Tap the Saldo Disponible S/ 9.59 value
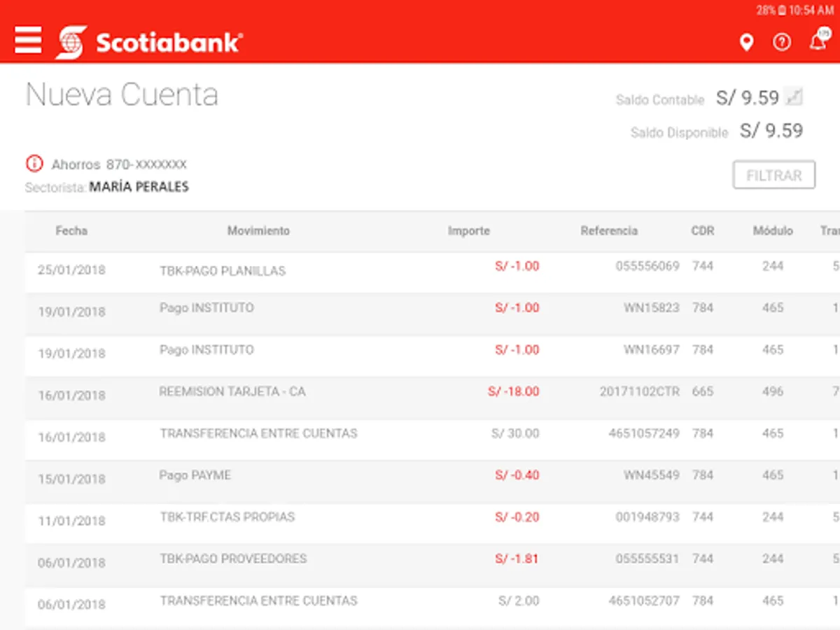 point(771,130)
